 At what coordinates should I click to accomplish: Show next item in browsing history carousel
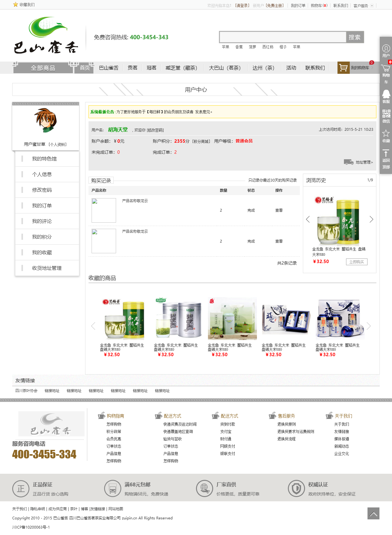[x=371, y=219]
